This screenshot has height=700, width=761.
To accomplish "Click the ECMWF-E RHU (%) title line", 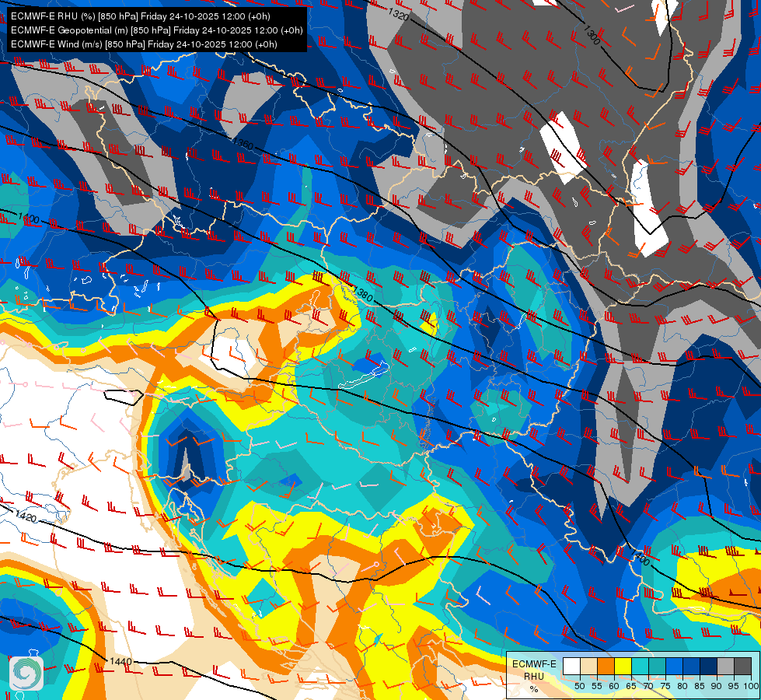I will pos(140,16).
